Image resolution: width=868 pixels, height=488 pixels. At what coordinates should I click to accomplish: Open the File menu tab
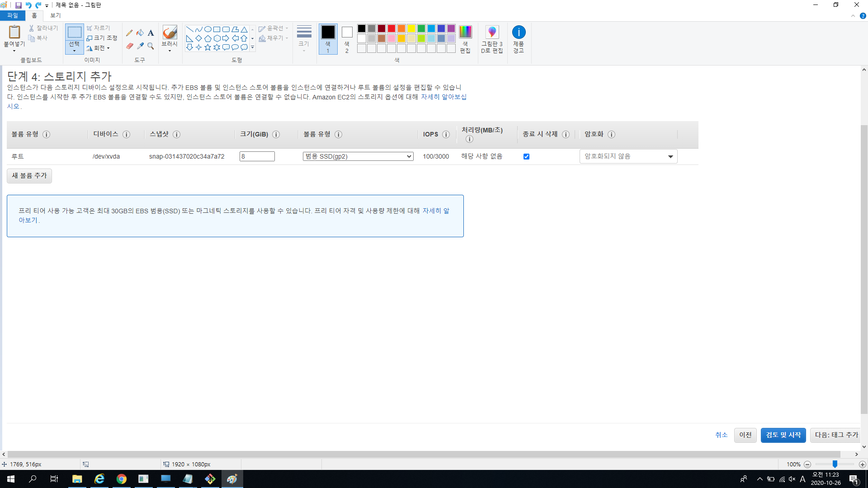(13, 15)
